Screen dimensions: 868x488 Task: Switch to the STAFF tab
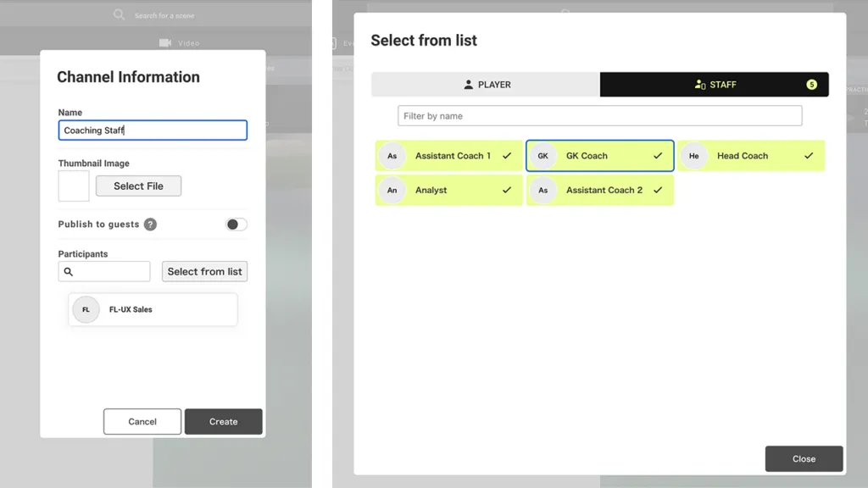[714, 85]
